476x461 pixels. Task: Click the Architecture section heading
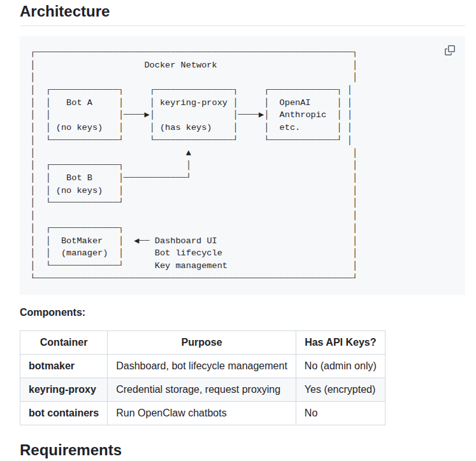[x=65, y=11]
